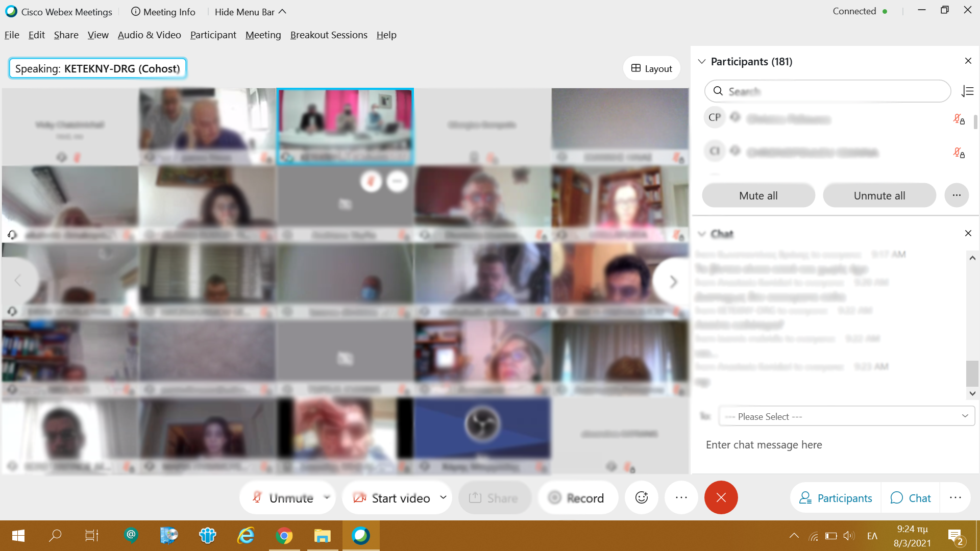Open the Breakout Sessions menu

click(329, 34)
